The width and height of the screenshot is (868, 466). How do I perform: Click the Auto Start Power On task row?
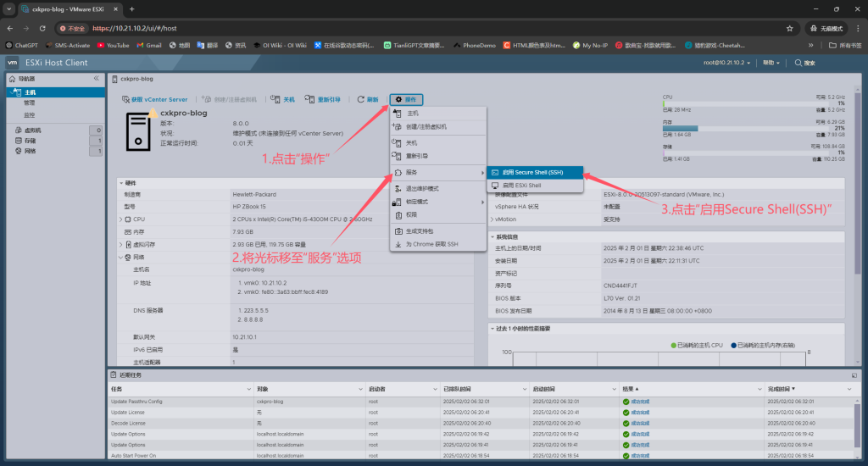click(481, 456)
